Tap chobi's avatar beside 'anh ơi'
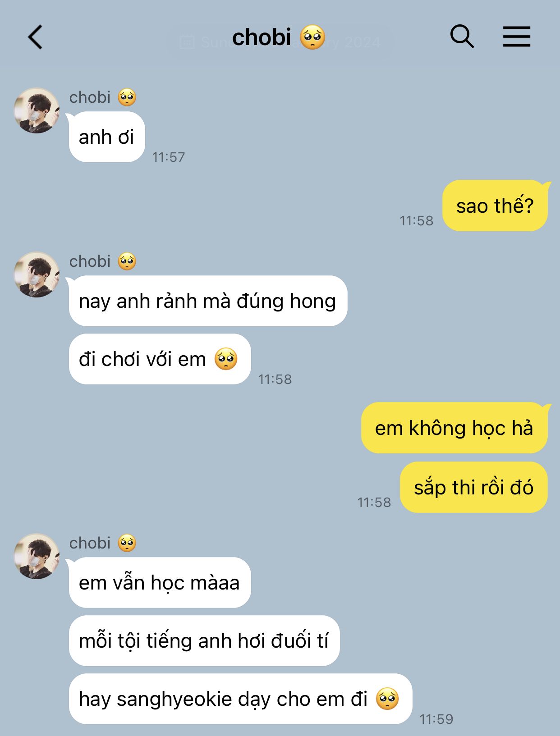Image resolution: width=560 pixels, height=736 pixels. tap(37, 110)
